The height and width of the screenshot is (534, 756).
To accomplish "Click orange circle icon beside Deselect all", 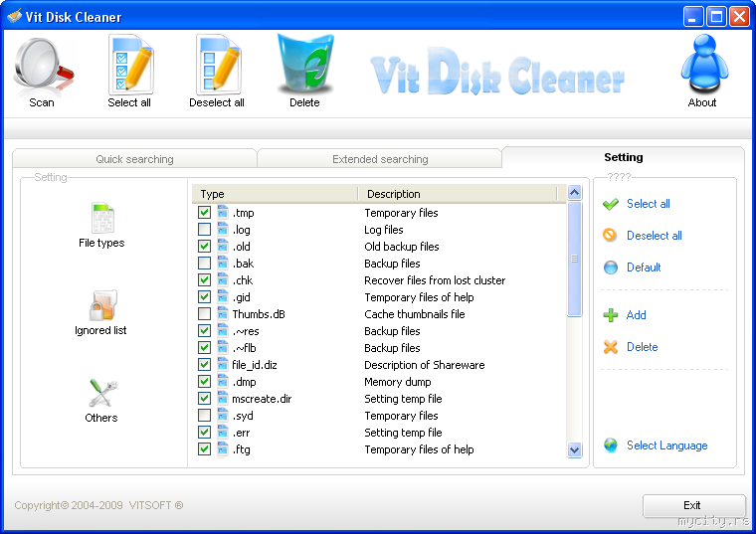I will (x=610, y=236).
